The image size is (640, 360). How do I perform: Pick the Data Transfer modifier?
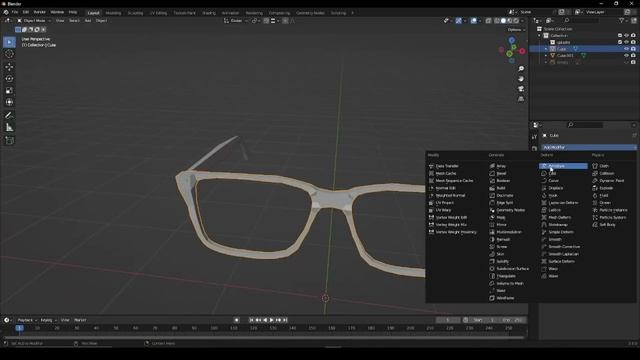coord(447,166)
